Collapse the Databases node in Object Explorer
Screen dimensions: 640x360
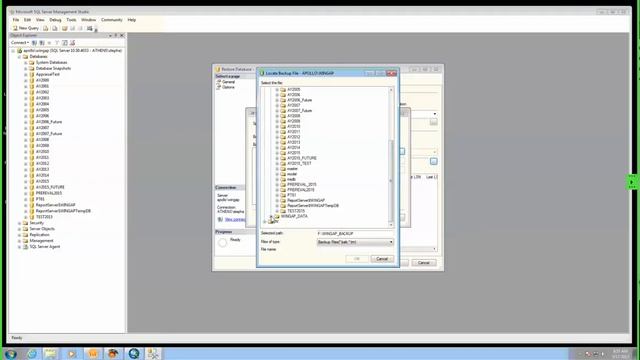pyautogui.click(x=19, y=56)
